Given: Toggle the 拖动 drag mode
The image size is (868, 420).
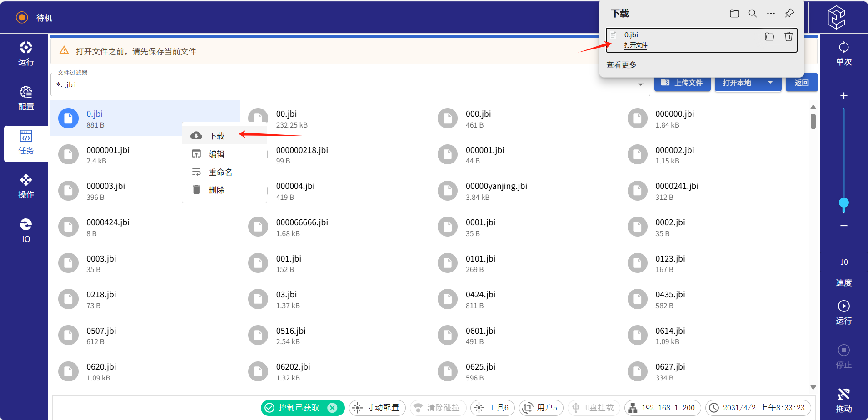Looking at the screenshot, I should [843, 400].
